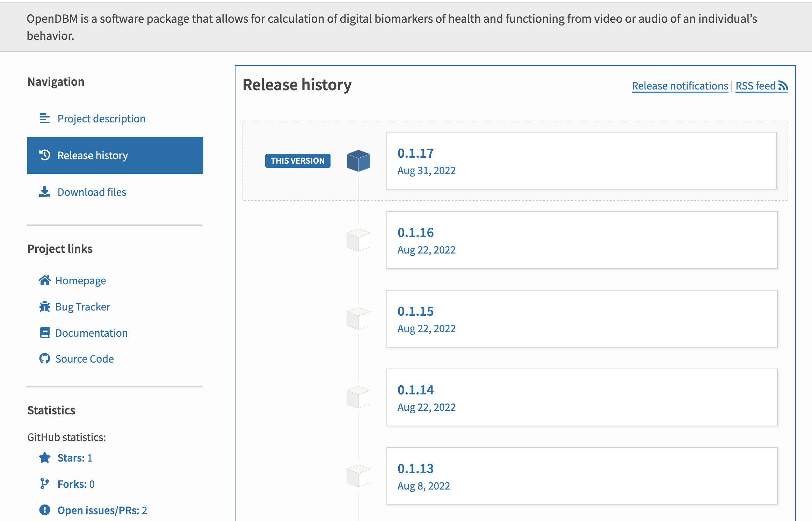Click the Project links heading
812x521 pixels.
pyautogui.click(x=60, y=249)
